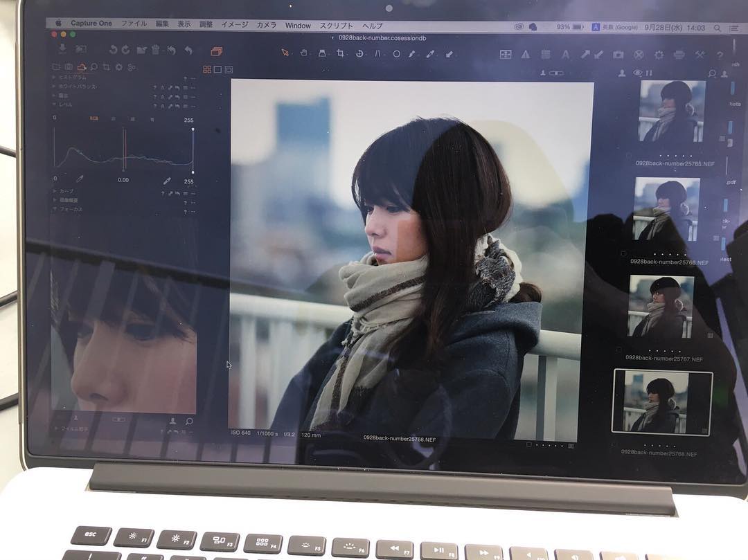
Task: Click the exposure warning triangle icon
Action: [x=525, y=54]
